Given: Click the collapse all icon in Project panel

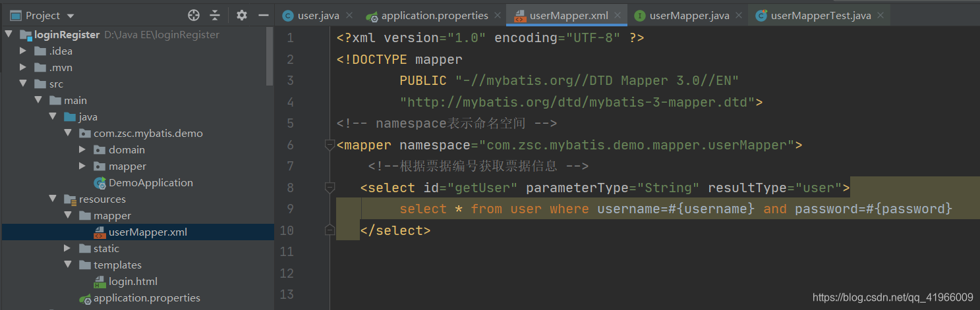Looking at the screenshot, I should (x=215, y=15).
